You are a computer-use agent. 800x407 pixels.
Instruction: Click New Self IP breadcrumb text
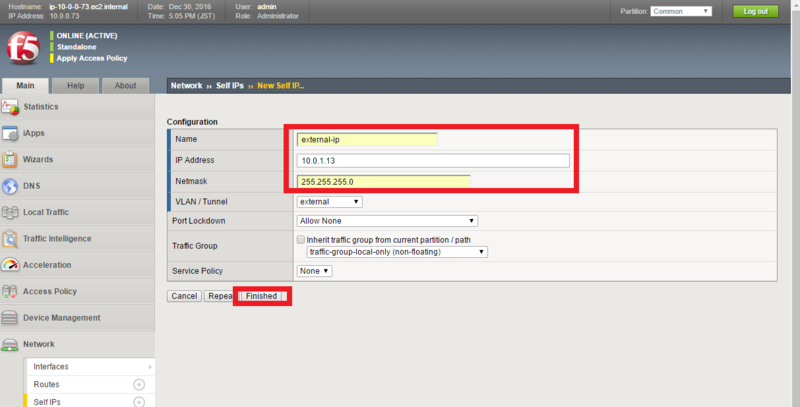[281, 86]
